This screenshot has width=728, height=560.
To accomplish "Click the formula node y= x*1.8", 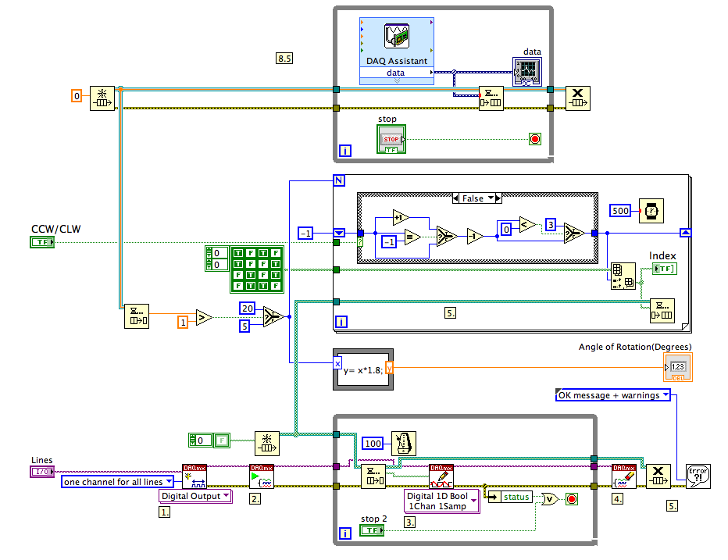I will [363, 369].
